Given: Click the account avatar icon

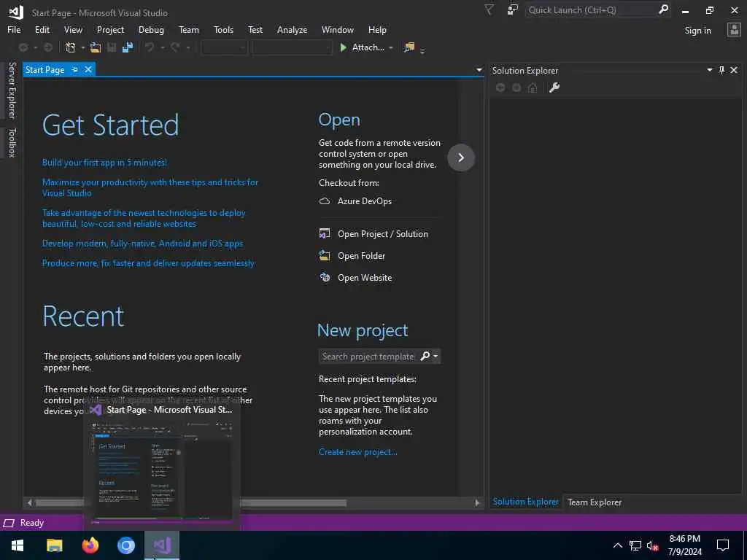Looking at the screenshot, I should click(734, 30).
